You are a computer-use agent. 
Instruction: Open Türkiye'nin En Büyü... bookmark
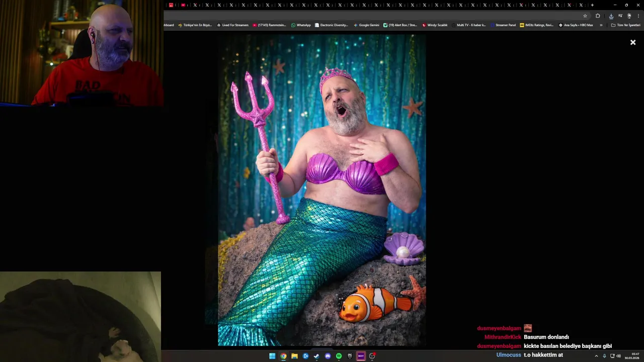coord(195,25)
